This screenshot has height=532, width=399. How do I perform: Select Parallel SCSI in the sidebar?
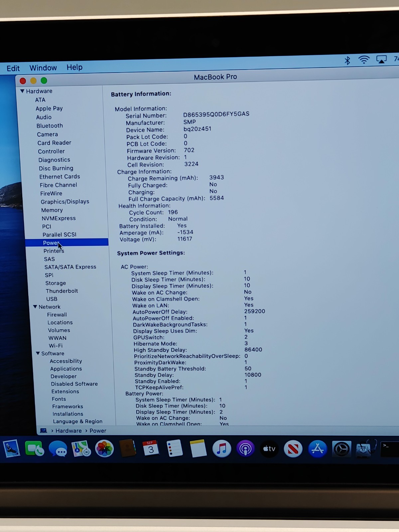click(59, 235)
